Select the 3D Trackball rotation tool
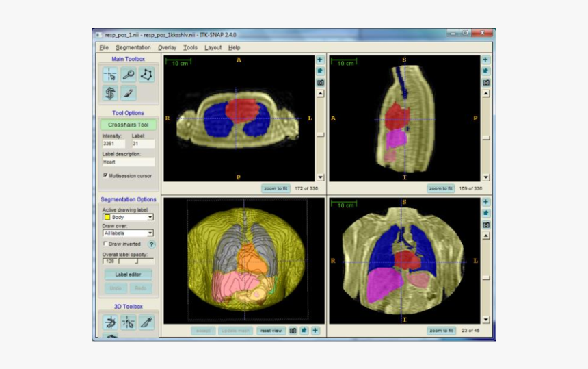Image resolution: width=588 pixels, height=369 pixels. 110,322
